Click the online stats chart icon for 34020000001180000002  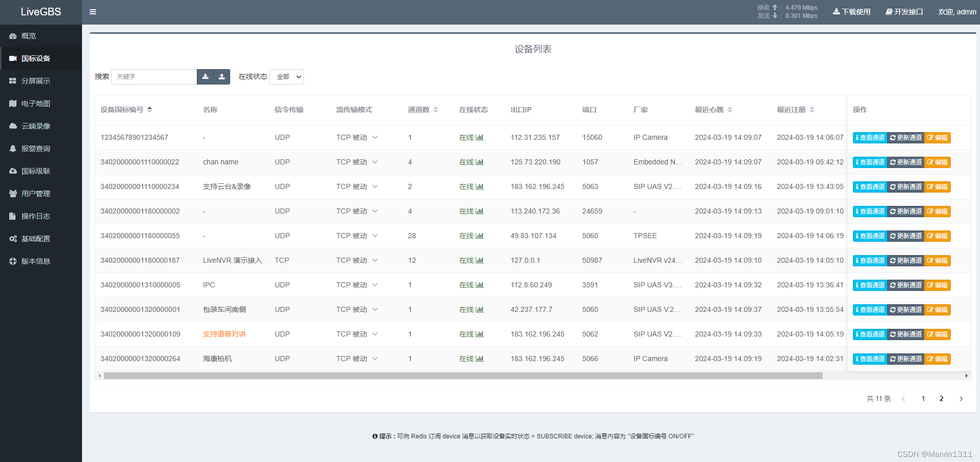(x=480, y=211)
